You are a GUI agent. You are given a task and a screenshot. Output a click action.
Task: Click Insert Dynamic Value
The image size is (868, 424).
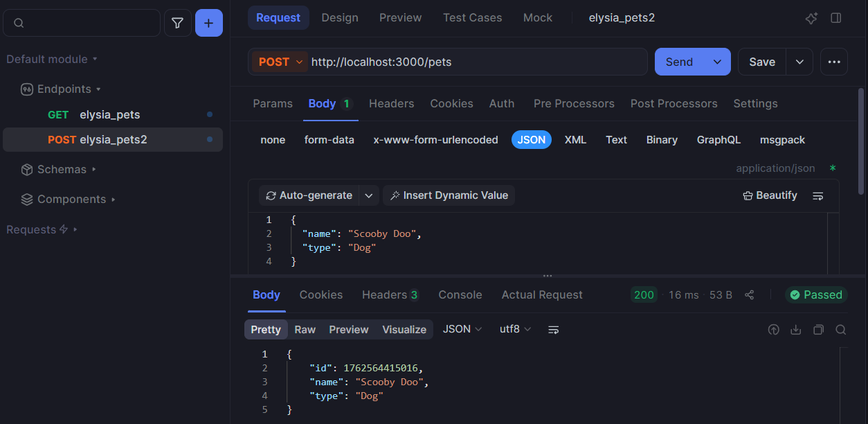click(449, 195)
